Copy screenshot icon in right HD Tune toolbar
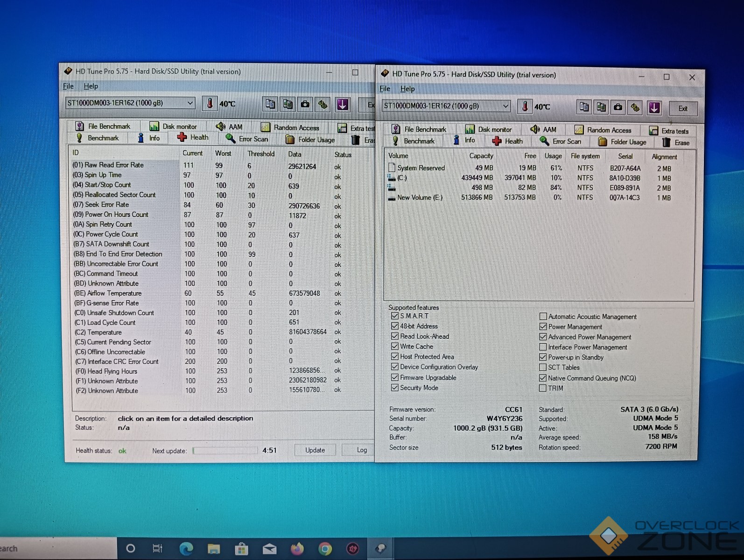The height and width of the screenshot is (560, 744). click(601, 107)
